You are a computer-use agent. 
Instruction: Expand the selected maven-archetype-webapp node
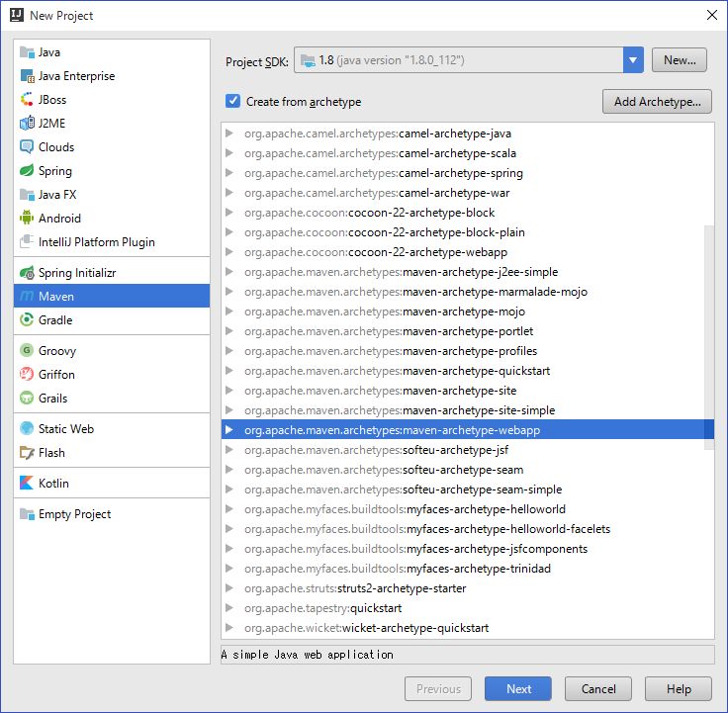click(228, 430)
